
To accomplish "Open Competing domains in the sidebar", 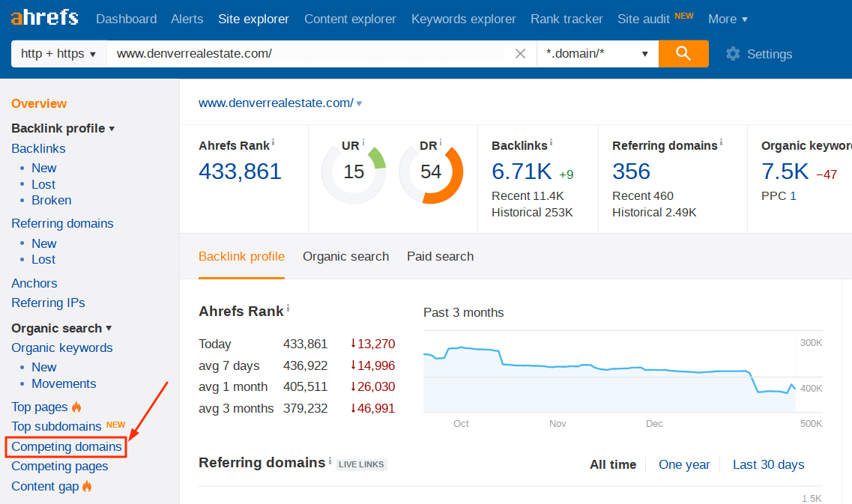I will coord(66,447).
